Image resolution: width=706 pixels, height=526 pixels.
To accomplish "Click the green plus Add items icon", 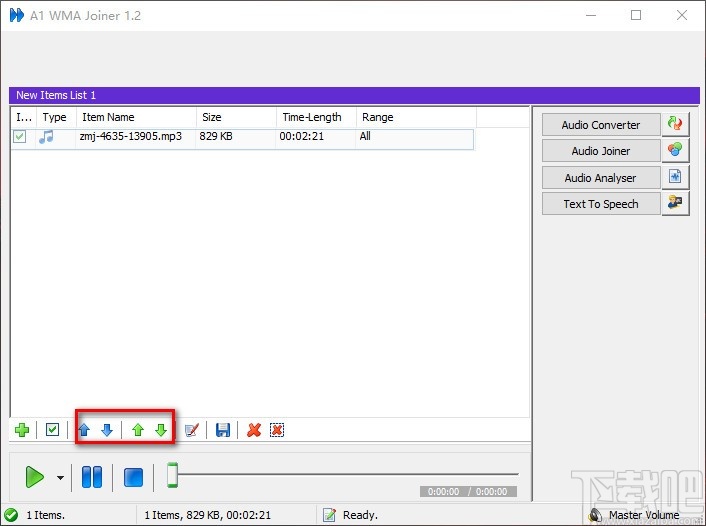I will click(x=22, y=430).
